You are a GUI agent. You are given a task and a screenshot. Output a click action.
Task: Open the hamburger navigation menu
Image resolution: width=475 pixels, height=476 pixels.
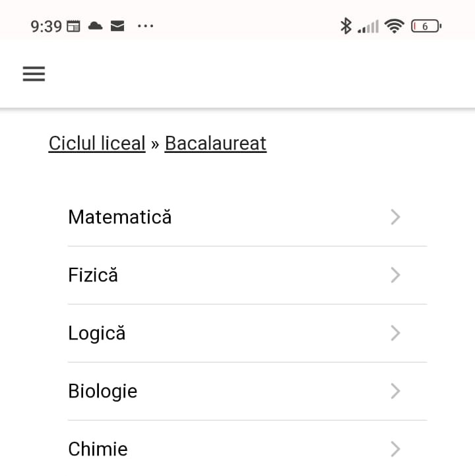point(34,74)
